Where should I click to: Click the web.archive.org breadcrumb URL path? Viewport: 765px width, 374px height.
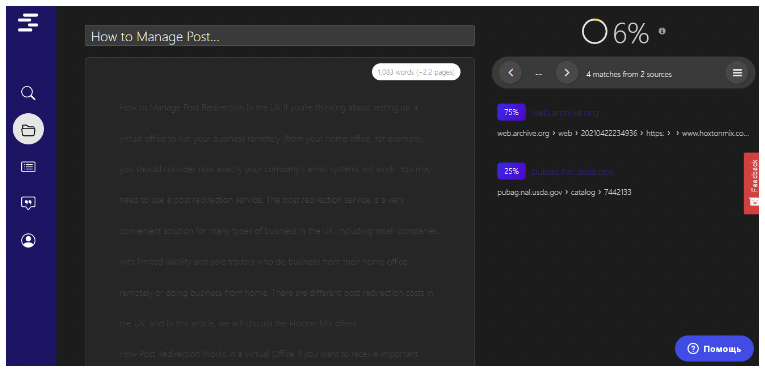pyautogui.click(x=623, y=133)
